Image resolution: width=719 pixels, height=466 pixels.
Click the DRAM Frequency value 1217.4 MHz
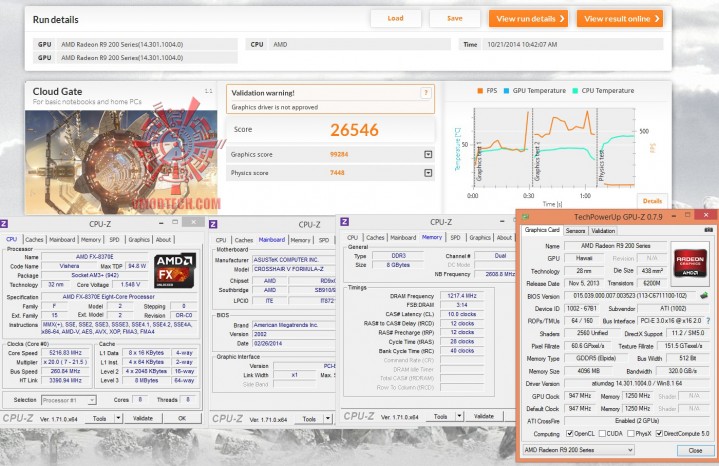click(x=462, y=296)
